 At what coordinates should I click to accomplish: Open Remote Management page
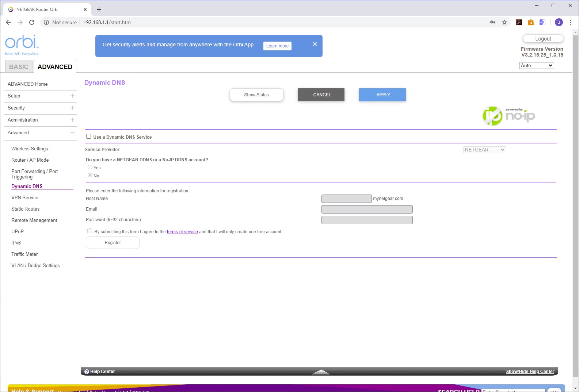(x=34, y=220)
